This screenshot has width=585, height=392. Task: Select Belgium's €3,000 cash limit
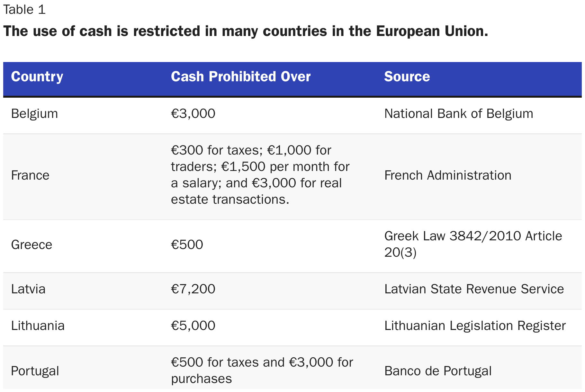click(x=193, y=114)
